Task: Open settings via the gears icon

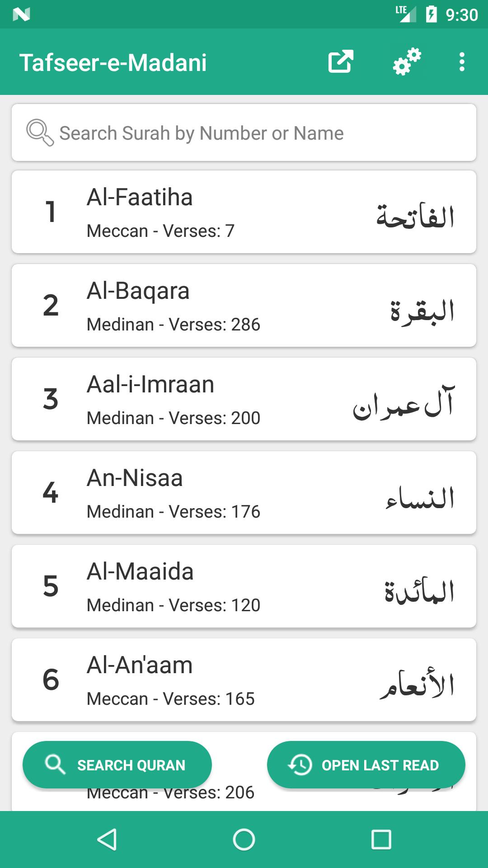Action: pyautogui.click(x=407, y=62)
